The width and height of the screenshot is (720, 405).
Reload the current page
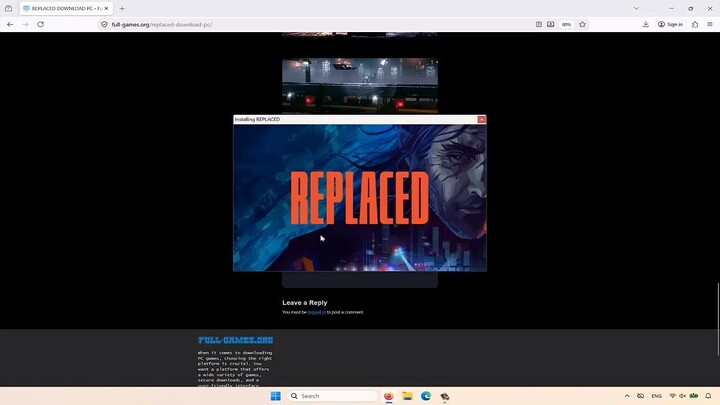[40, 24]
